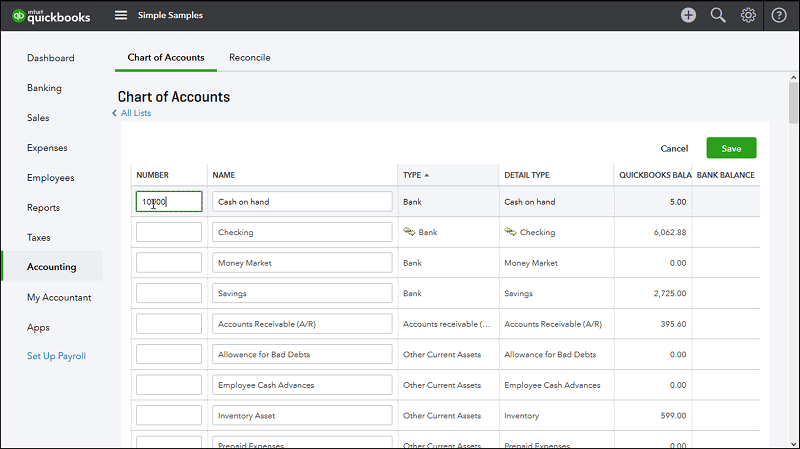Click number field for Accounts Receivable
The image size is (800, 449).
pos(169,324)
